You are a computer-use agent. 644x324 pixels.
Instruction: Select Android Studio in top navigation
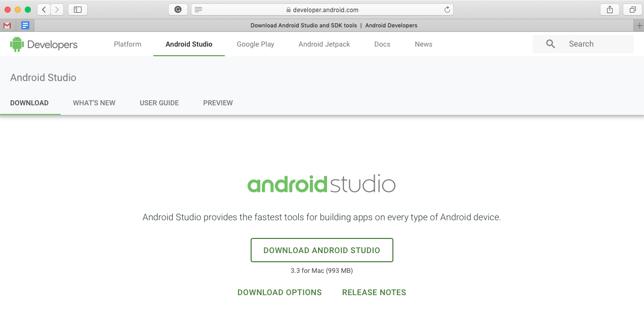(x=189, y=44)
